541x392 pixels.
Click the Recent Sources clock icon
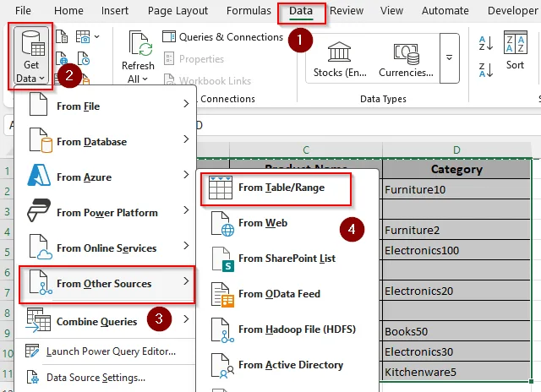(x=84, y=58)
